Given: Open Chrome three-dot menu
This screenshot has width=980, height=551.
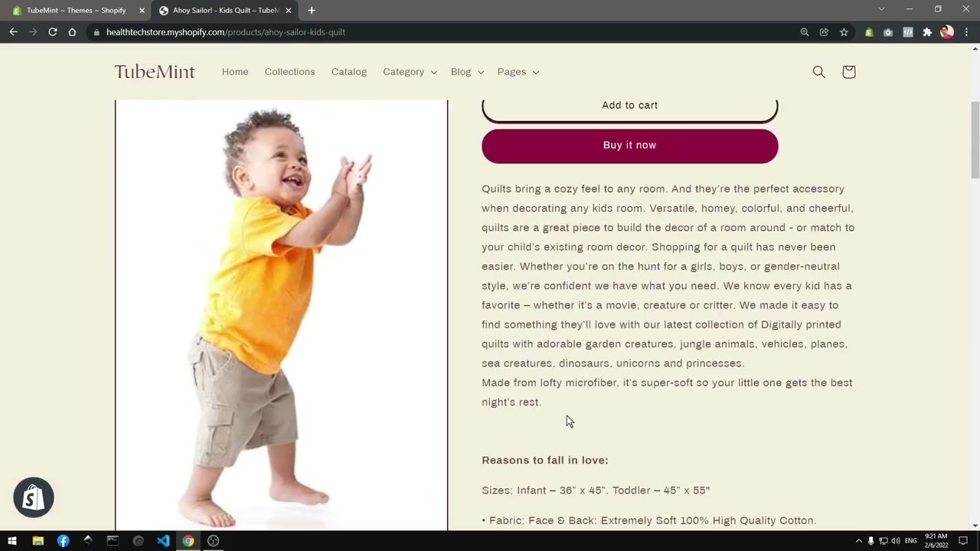Looking at the screenshot, I should [967, 32].
